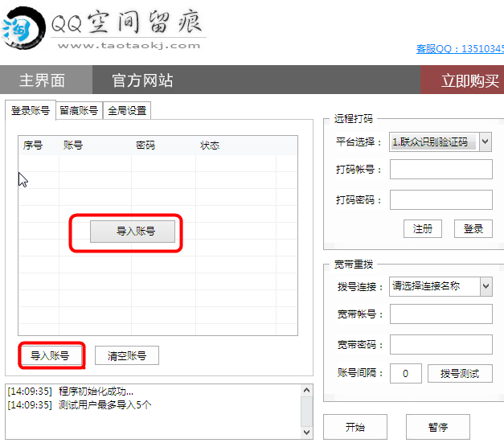Image resolution: width=504 pixels, height=443 pixels.
Task: Click the large 导入账号 button inside the table
Action: [x=133, y=231]
